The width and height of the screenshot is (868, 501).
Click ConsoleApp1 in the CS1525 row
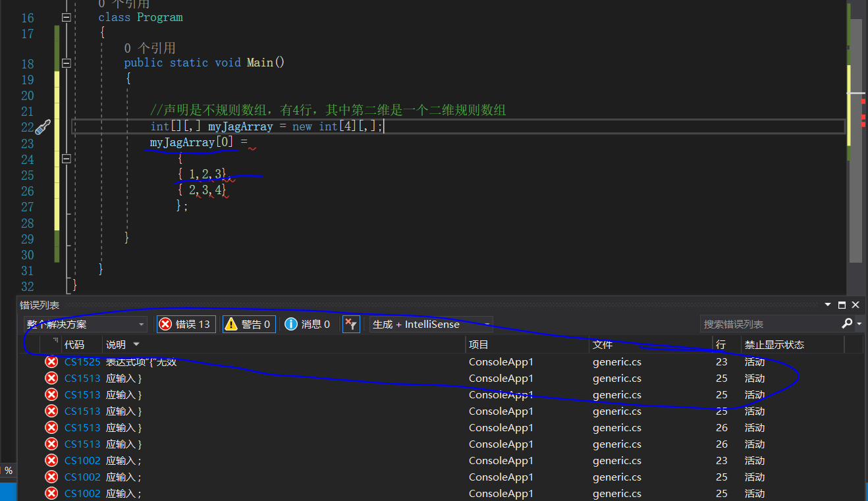(501, 361)
